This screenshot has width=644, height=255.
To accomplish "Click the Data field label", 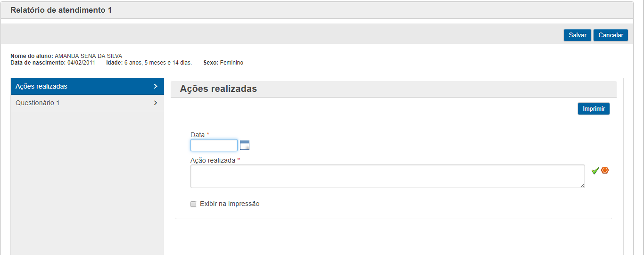I will tap(198, 135).
